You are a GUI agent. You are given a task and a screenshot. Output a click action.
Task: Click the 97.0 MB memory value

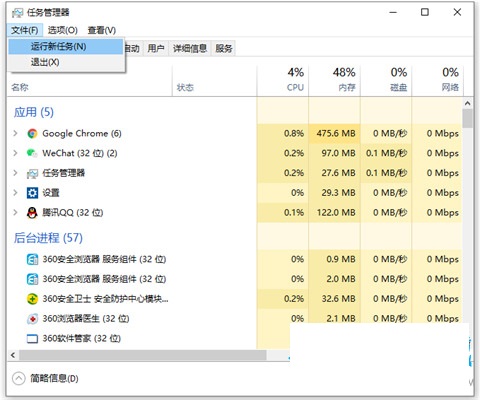click(x=338, y=153)
